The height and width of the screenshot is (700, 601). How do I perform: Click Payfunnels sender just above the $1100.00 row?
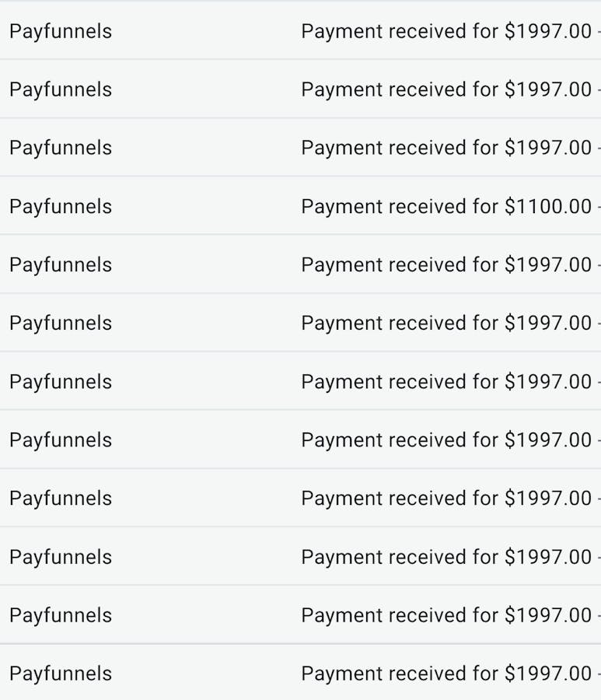[x=61, y=148]
